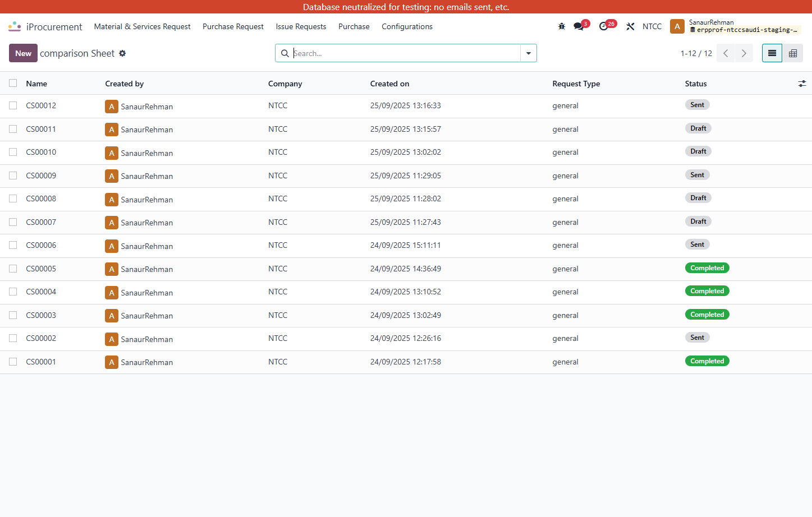Focus the Search input field
Viewport: 812px width, 517px height.
coord(406,53)
